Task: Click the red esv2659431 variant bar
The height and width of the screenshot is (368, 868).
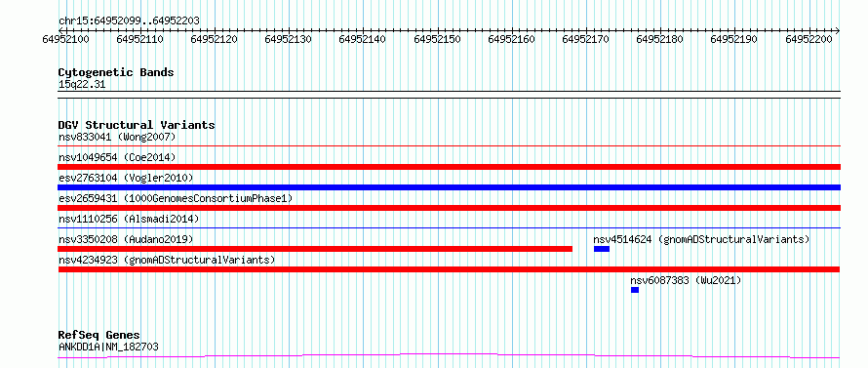Action: coord(449,208)
